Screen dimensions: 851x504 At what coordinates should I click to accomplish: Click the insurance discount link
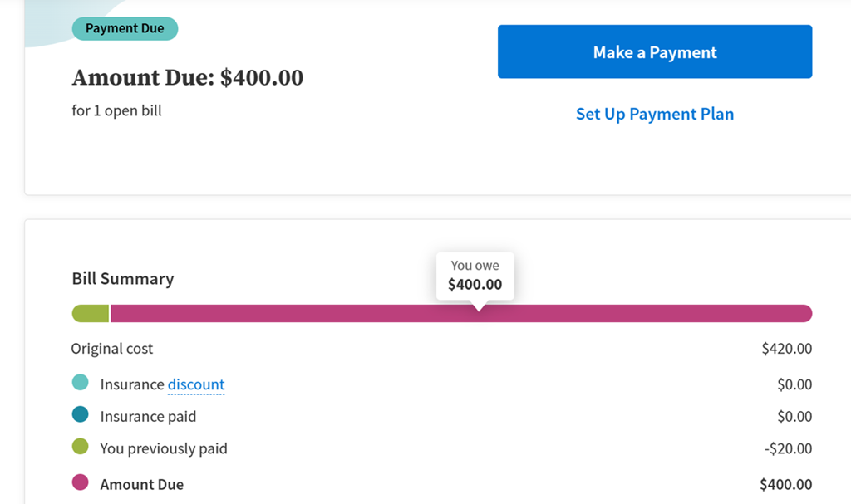(196, 384)
